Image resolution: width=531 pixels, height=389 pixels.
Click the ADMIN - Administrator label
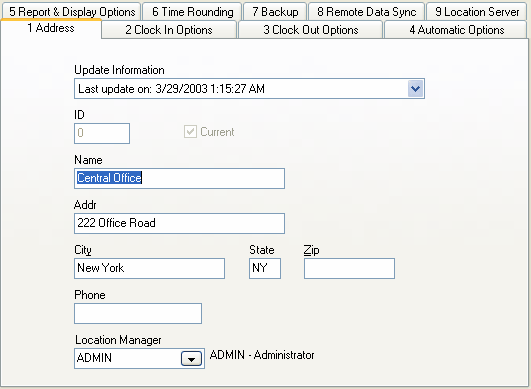262,355
